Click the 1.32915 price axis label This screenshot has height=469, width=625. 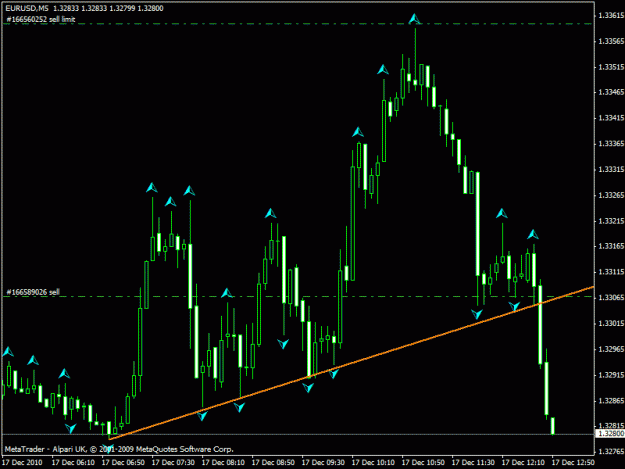click(611, 375)
